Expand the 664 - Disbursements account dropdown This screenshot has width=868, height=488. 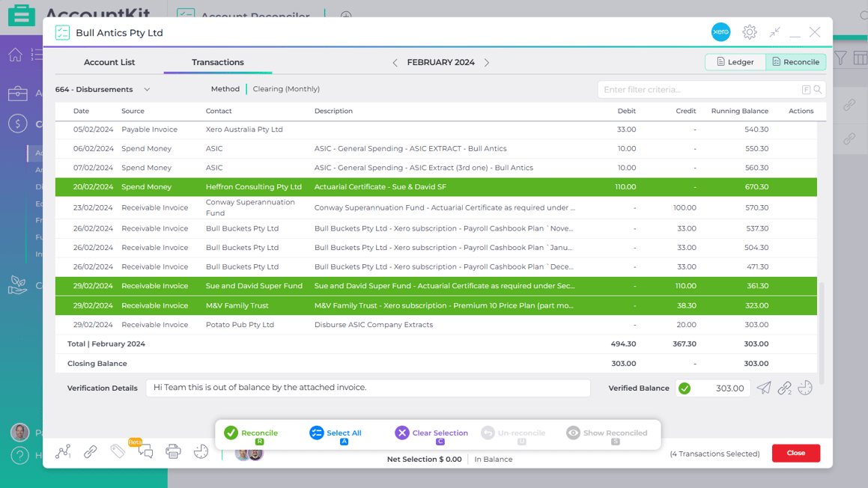(147, 88)
